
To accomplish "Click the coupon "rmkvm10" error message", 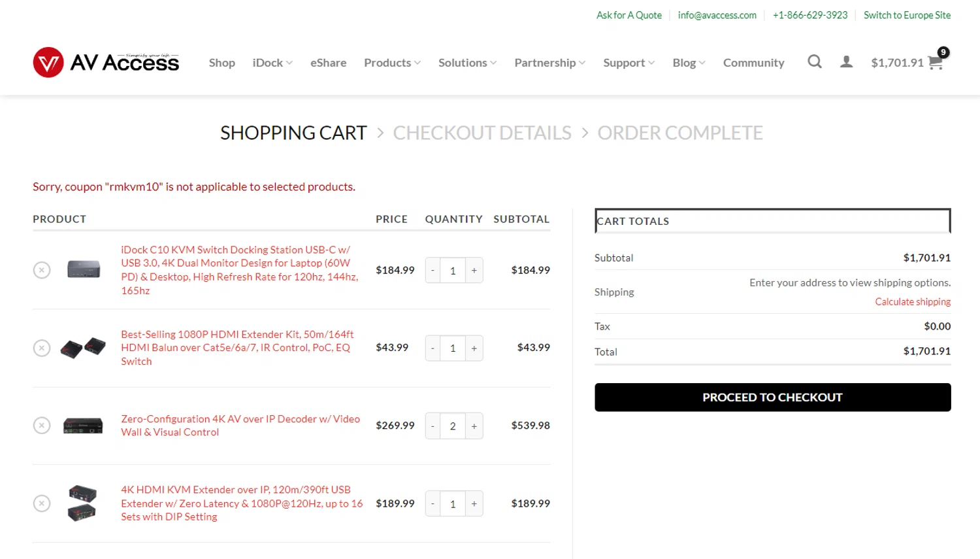I will (x=194, y=187).
